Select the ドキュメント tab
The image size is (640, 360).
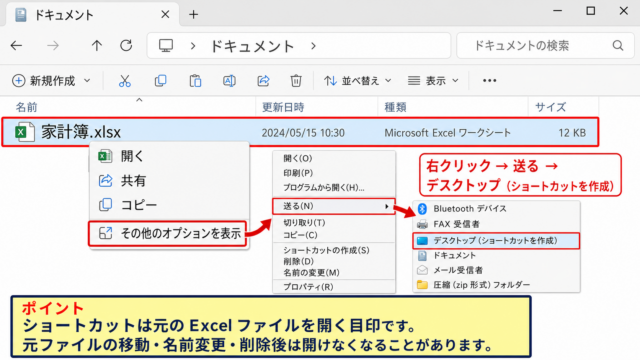pos(93,15)
